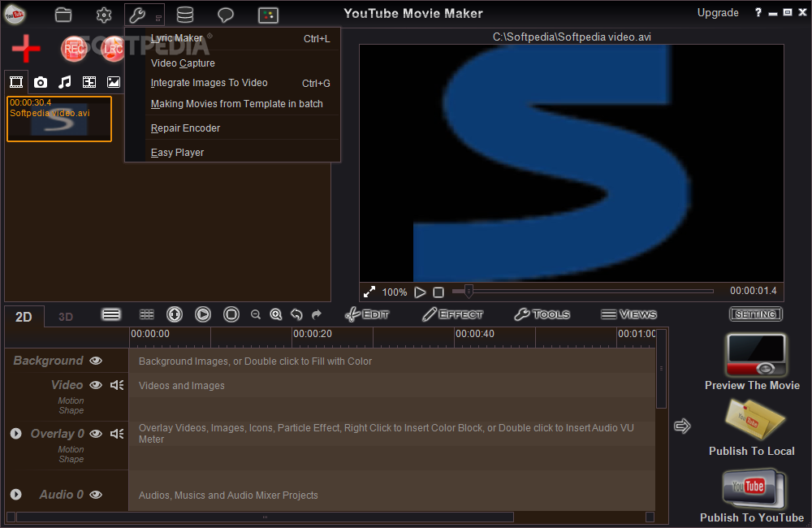This screenshot has height=528, width=812.
Task: Click the color palette screen icon
Action: (x=268, y=15)
